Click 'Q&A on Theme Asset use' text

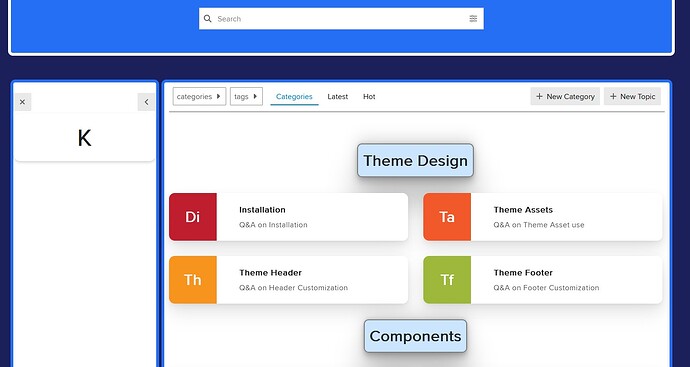(x=539, y=225)
